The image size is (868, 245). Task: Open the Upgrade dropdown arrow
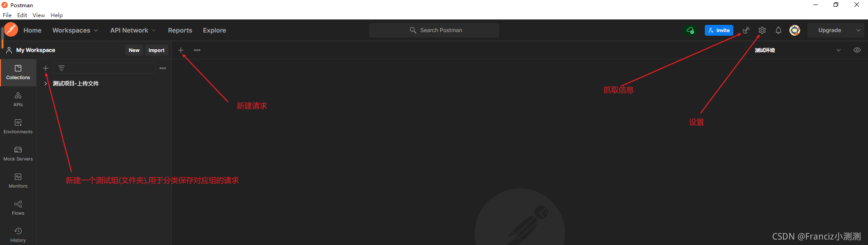tap(859, 30)
